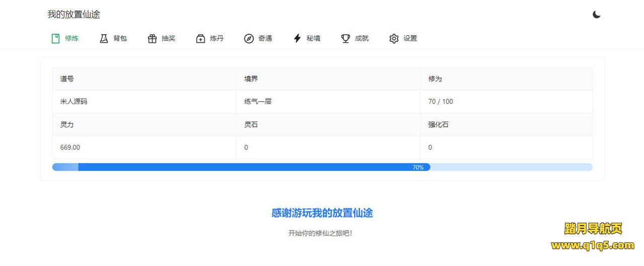Click the 我的放置仙途 site title
Viewport: 644px width, 266px height.
tap(74, 15)
